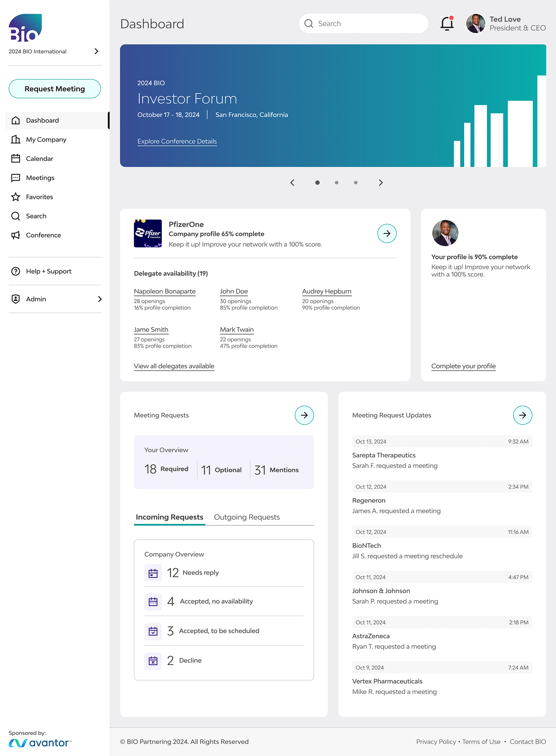The image size is (556, 756).
Task: Open the Explore Conference Details link
Action: (x=177, y=141)
